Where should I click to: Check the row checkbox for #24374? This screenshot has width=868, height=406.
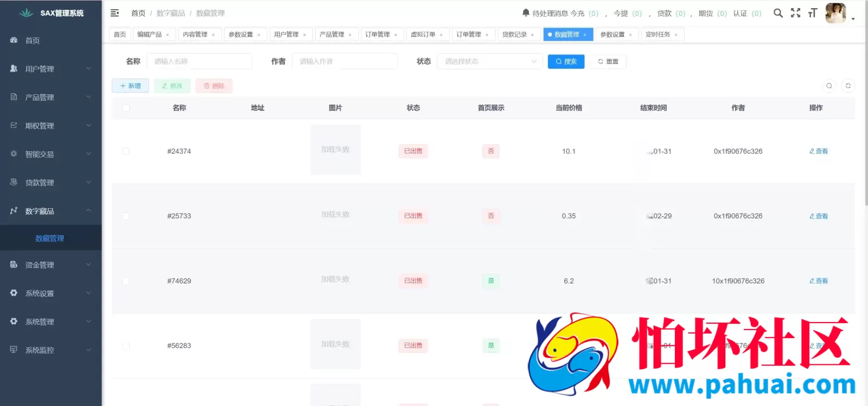[x=126, y=151]
